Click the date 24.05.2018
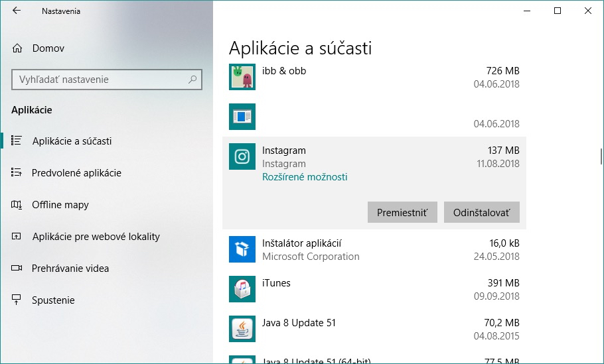604x364 pixels. pos(496,257)
